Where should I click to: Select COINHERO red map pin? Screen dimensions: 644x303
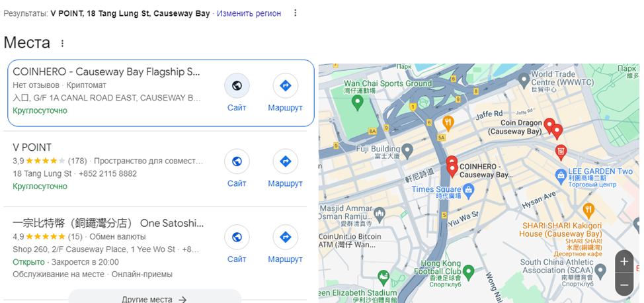tap(452, 169)
